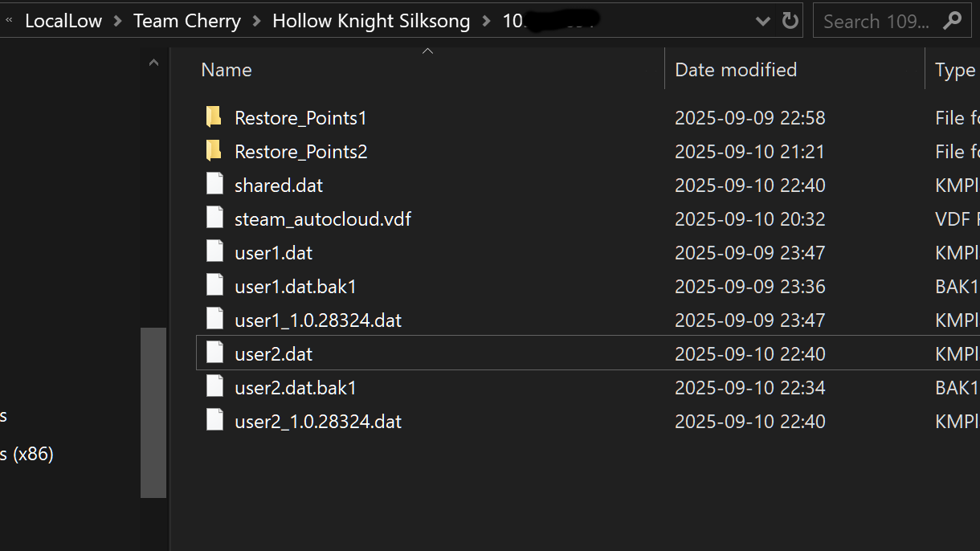Select the user2_1.0.28324.dat file icon

pos(214,421)
